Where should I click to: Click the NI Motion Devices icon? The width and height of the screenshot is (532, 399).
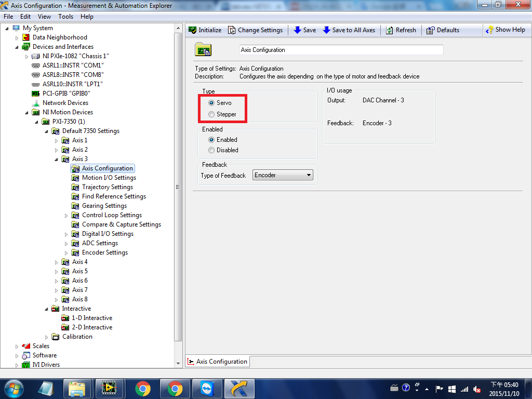(36, 112)
